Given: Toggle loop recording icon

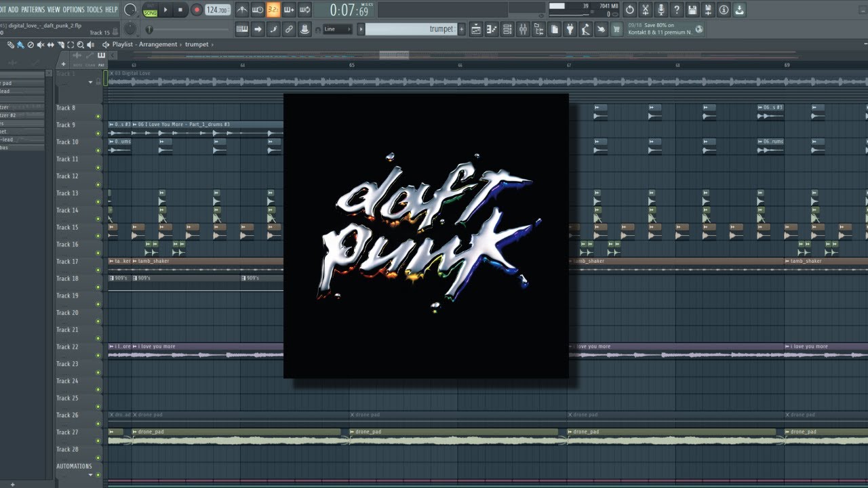Looking at the screenshot, I should coord(304,9).
